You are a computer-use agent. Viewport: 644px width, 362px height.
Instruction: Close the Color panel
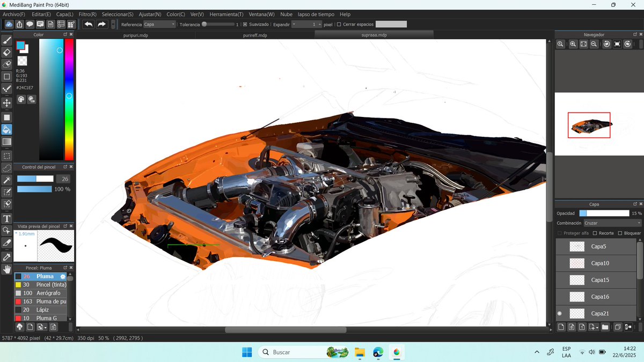click(71, 34)
